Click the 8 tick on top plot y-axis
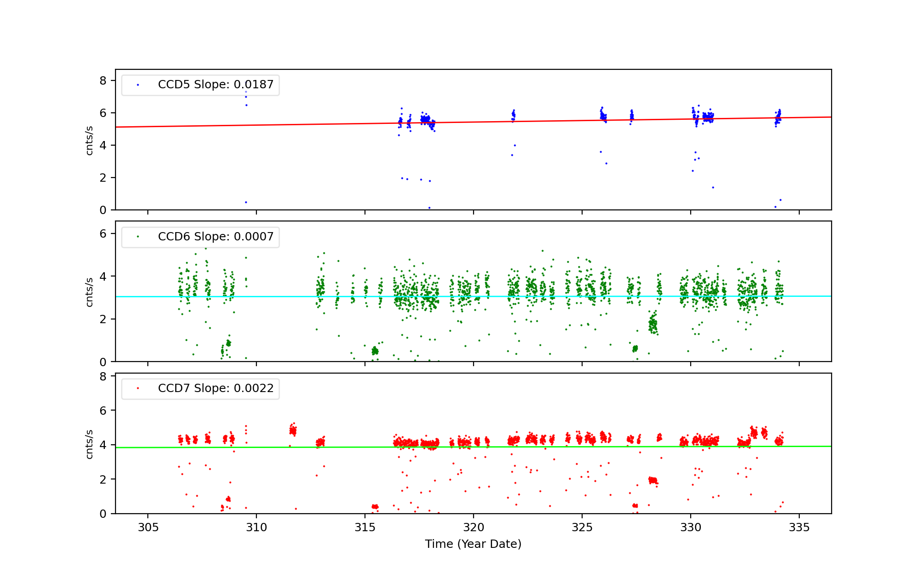This screenshot has height=577, width=924. click(103, 81)
